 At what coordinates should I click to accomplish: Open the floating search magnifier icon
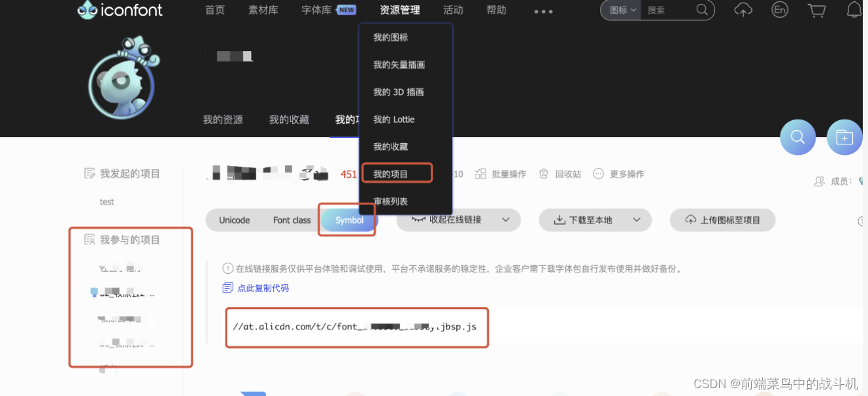point(797,137)
